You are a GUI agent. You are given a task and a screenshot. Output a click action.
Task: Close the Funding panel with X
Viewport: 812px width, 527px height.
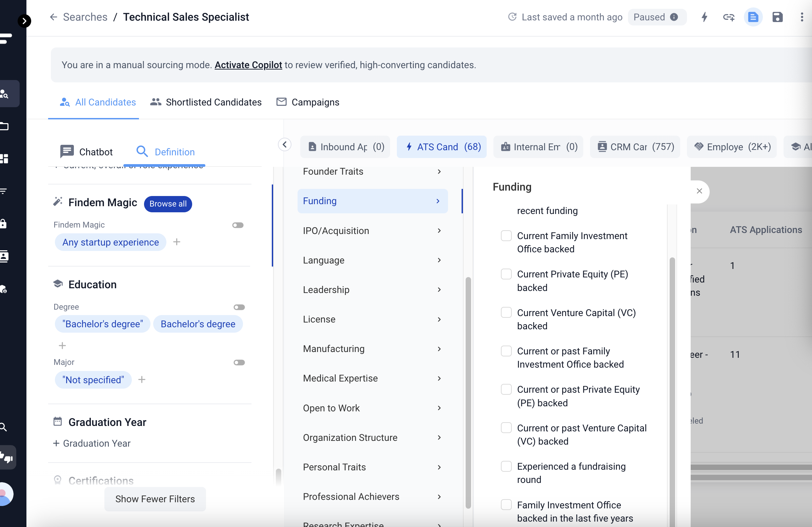click(x=699, y=191)
